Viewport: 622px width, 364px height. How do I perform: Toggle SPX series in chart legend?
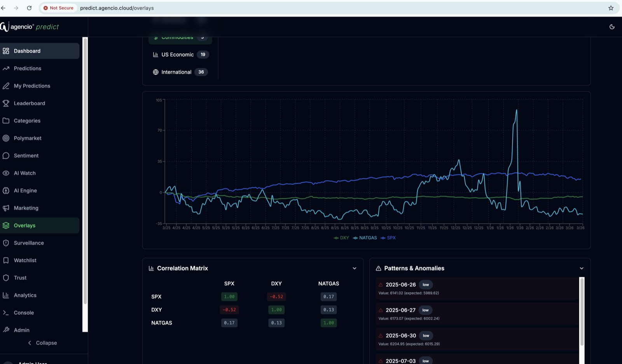388,238
